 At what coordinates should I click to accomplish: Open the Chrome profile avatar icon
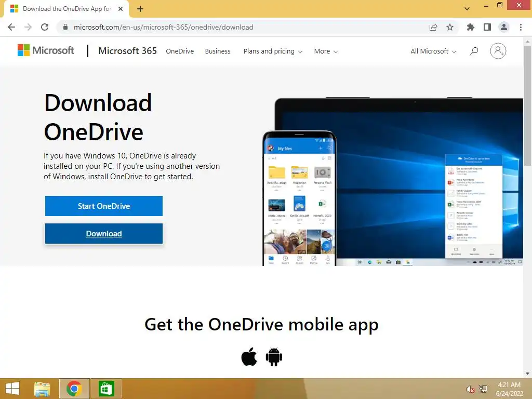click(x=504, y=27)
